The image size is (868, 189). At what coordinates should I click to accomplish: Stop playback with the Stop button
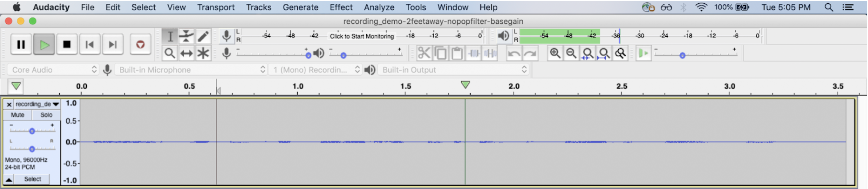click(67, 44)
